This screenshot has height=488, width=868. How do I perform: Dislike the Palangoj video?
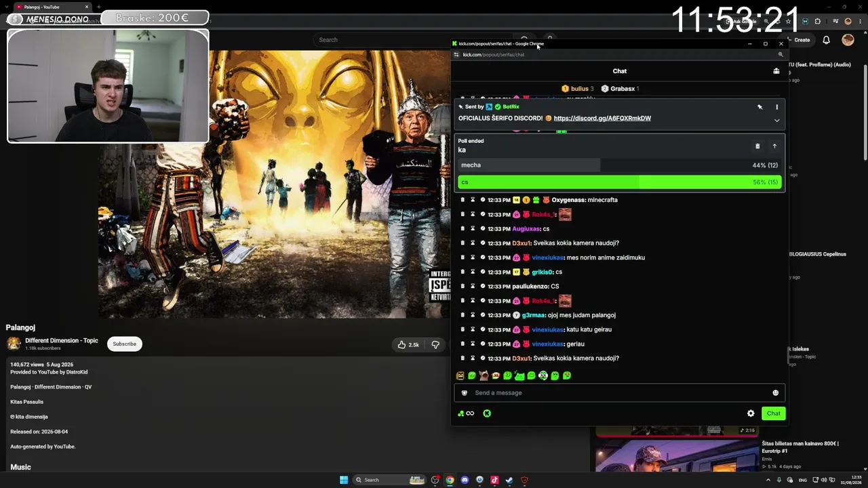point(436,345)
